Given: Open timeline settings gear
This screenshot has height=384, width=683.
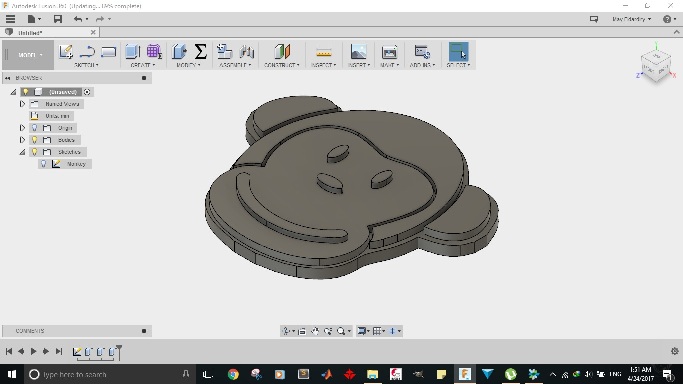Looking at the screenshot, I should click(x=675, y=351).
